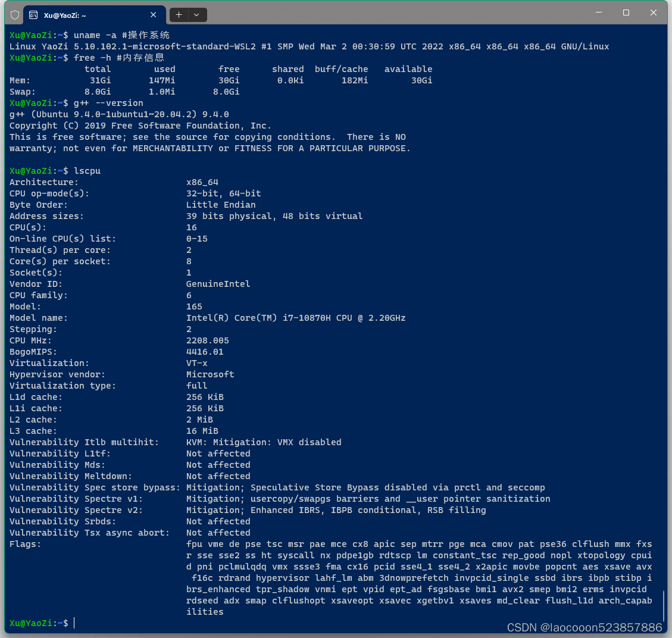Click the terminal icon on the Xu@YaoZi tab

[x=33, y=15]
